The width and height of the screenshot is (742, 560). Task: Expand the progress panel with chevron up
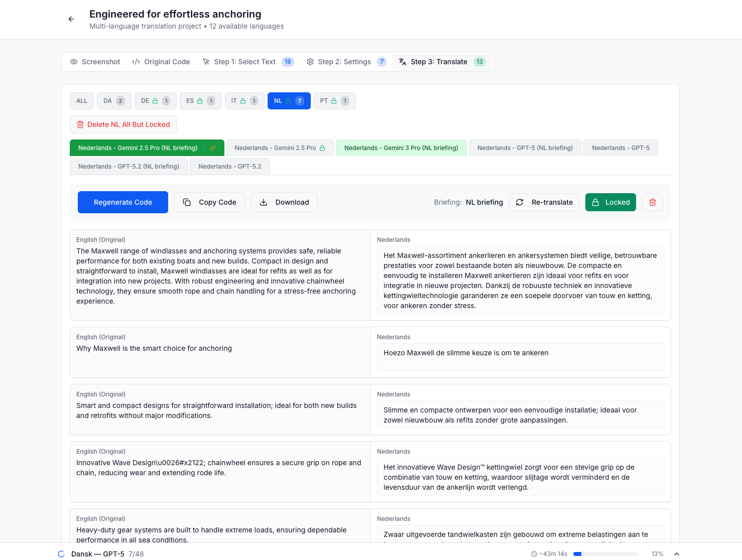point(677,554)
